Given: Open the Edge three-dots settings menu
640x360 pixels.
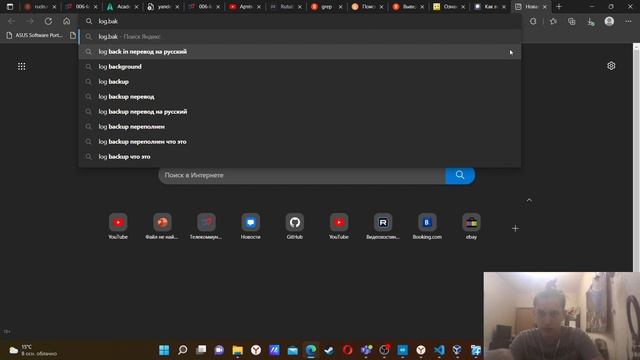Looking at the screenshot, I should 628,21.
